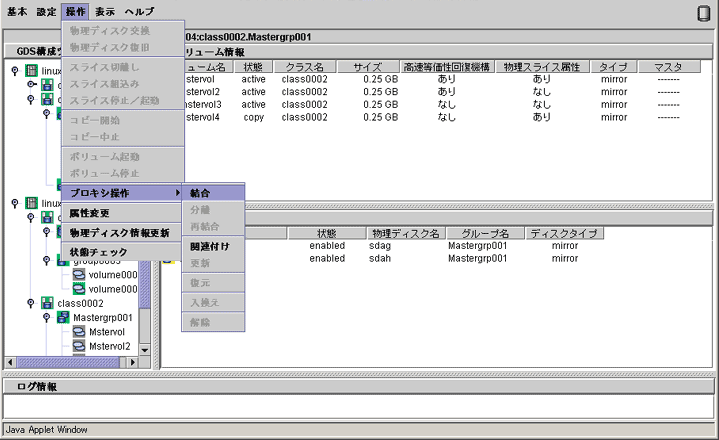Click the ディスクタイプ column header
Viewport: 719px width, 440px height.
pyautogui.click(x=565, y=234)
